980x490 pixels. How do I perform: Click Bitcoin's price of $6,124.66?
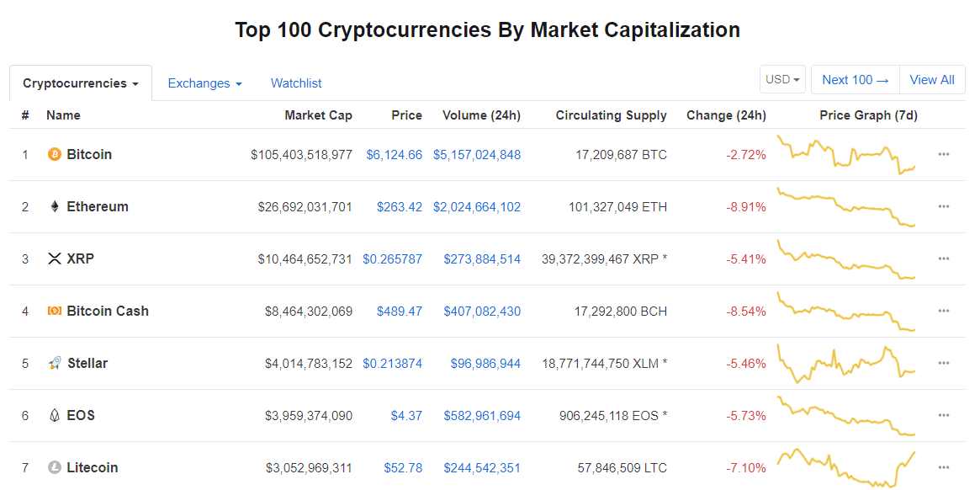395,155
